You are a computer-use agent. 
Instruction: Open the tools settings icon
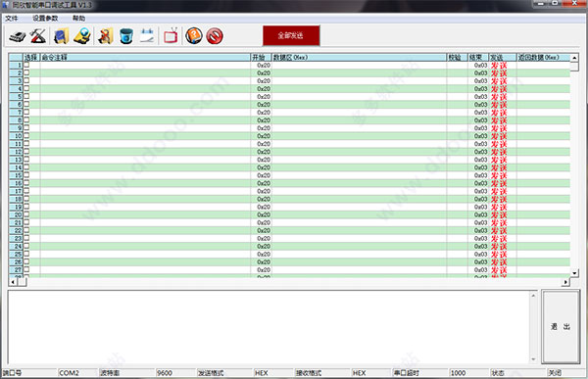pos(38,36)
